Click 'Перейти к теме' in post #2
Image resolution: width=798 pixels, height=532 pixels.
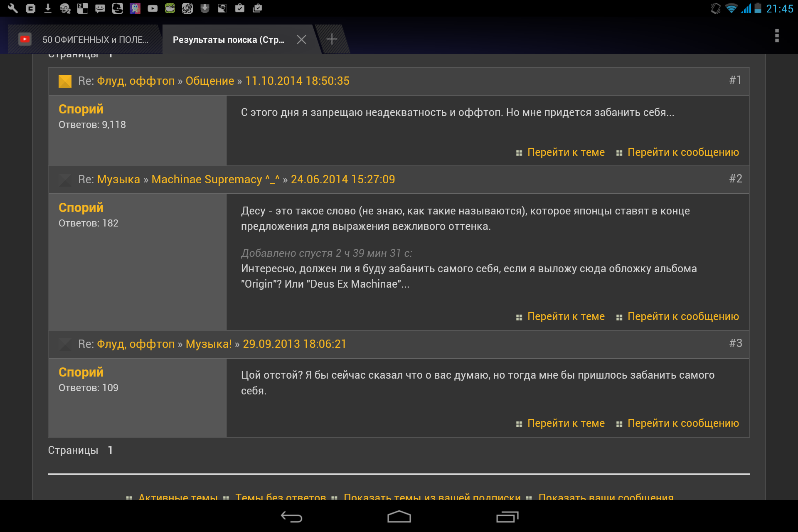(566, 317)
